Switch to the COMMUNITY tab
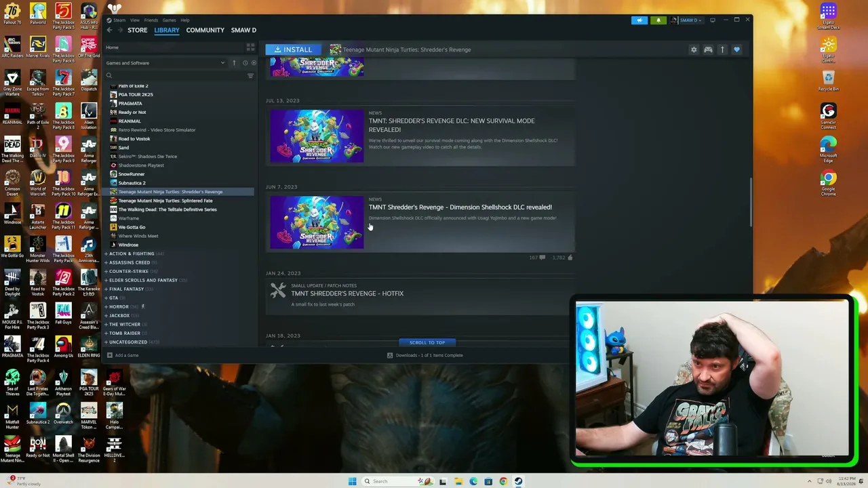 [205, 30]
